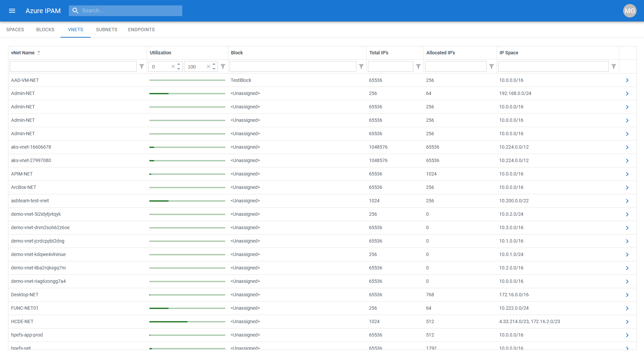Expand the hpefs-app-prod row chevron
Viewport: 644px width, 358px height.
click(x=627, y=335)
